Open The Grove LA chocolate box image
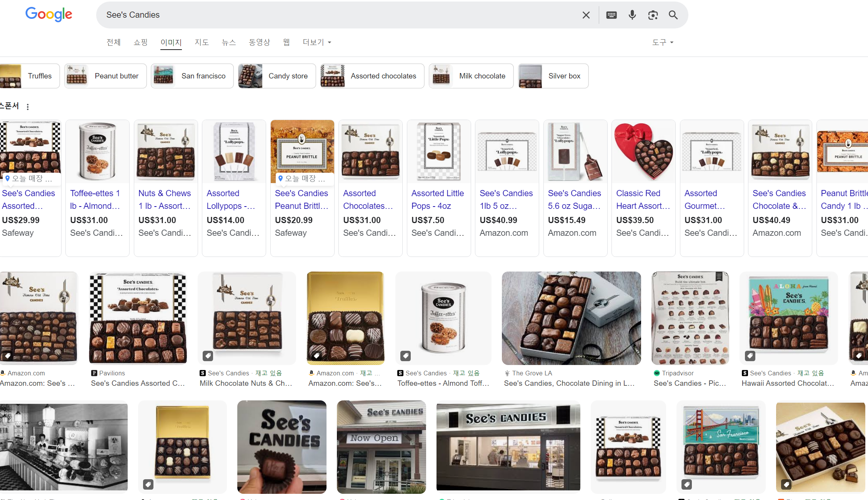The height and width of the screenshot is (500, 868). point(571,318)
